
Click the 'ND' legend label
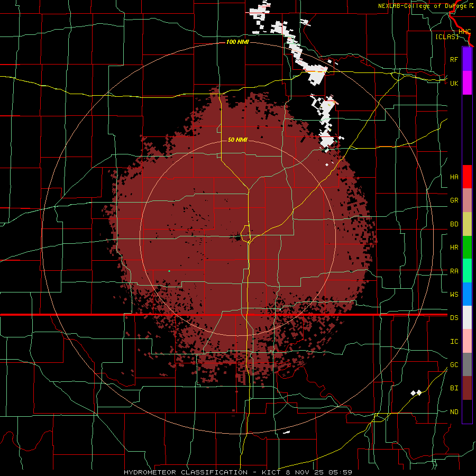pyautogui.click(x=454, y=412)
